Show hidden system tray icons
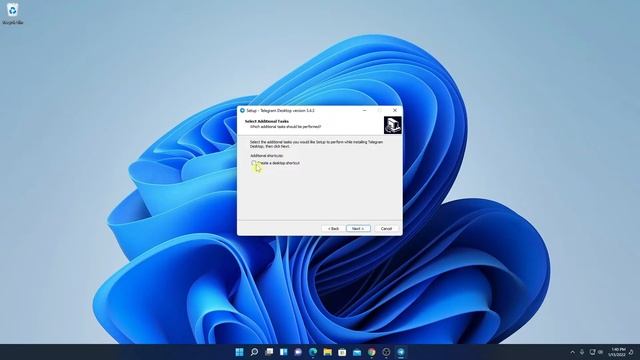 (x=572, y=352)
